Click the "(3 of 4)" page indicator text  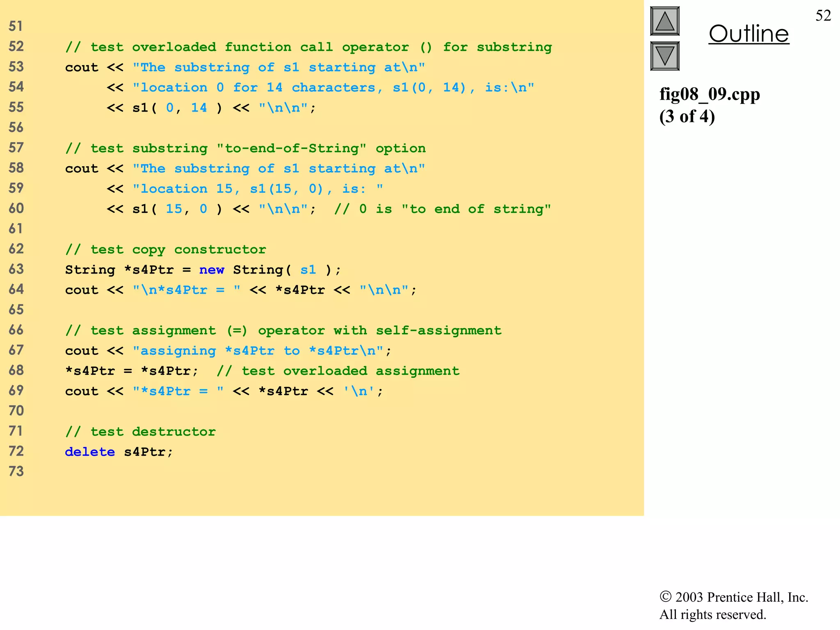(x=687, y=116)
